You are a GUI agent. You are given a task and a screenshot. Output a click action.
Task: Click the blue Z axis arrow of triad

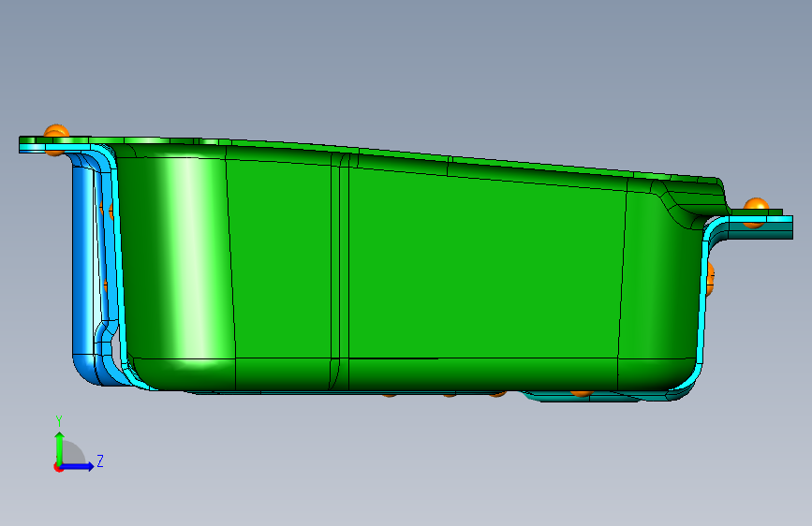pyautogui.click(x=78, y=466)
